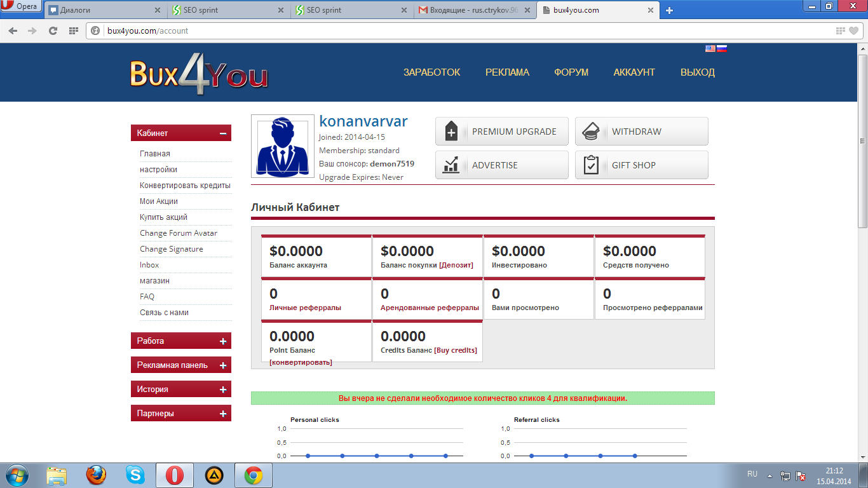Launch Firefox from the taskbar
Image resolution: width=868 pixels, height=488 pixels.
[x=96, y=475]
